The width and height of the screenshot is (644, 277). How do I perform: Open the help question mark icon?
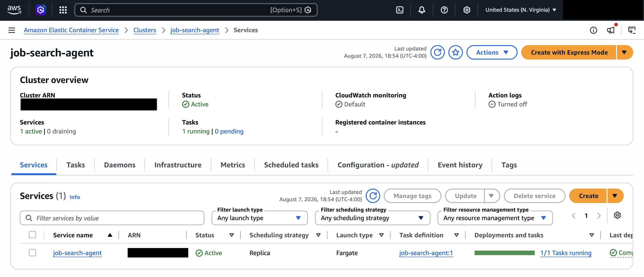pyautogui.click(x=444, y=10)
